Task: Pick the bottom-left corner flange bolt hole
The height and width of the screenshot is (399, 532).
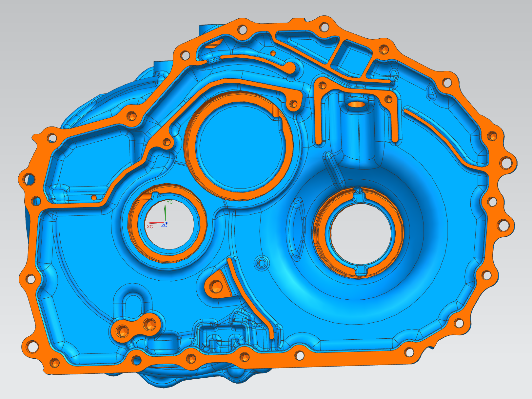Action: pyautogui.click(x=54, y=363)
